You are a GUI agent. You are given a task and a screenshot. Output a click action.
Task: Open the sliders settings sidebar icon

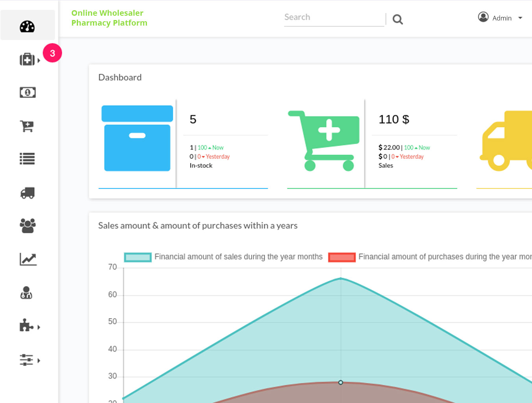point(26,360)
